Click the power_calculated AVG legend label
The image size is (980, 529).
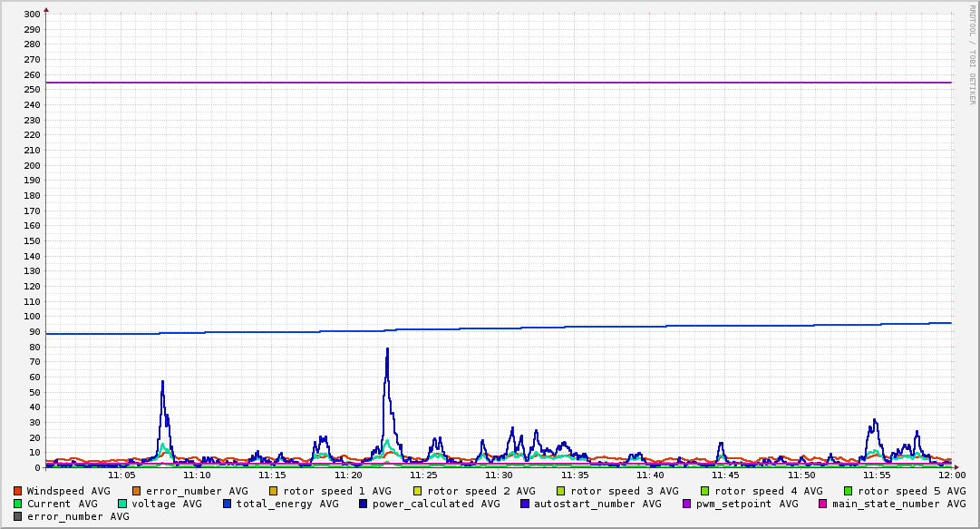(434, 504)
